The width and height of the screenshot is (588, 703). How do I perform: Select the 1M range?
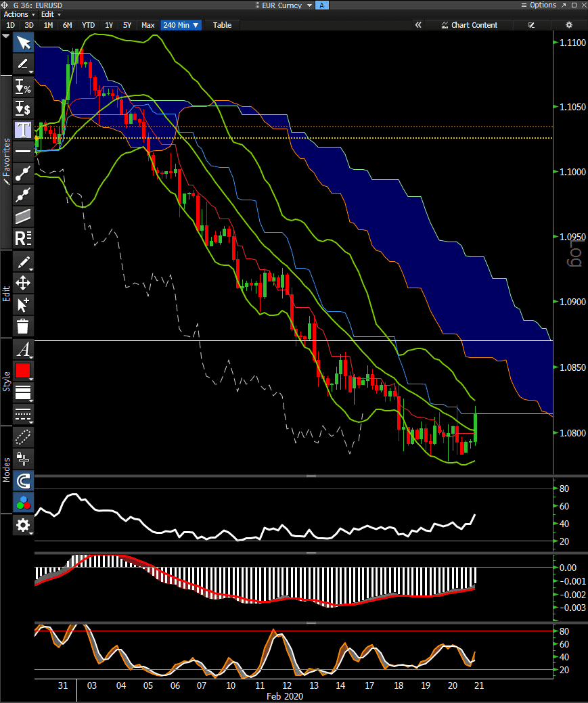49,25
